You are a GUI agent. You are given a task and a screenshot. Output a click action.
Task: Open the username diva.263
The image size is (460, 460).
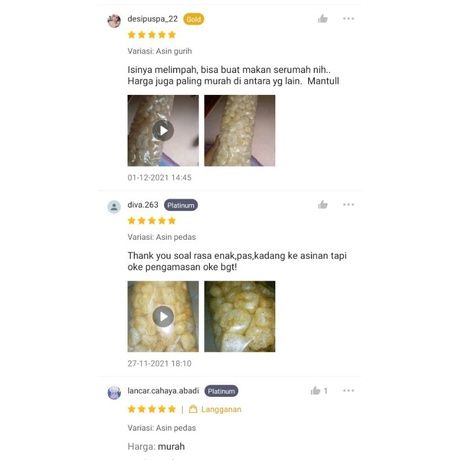click(x=143, y=205)
